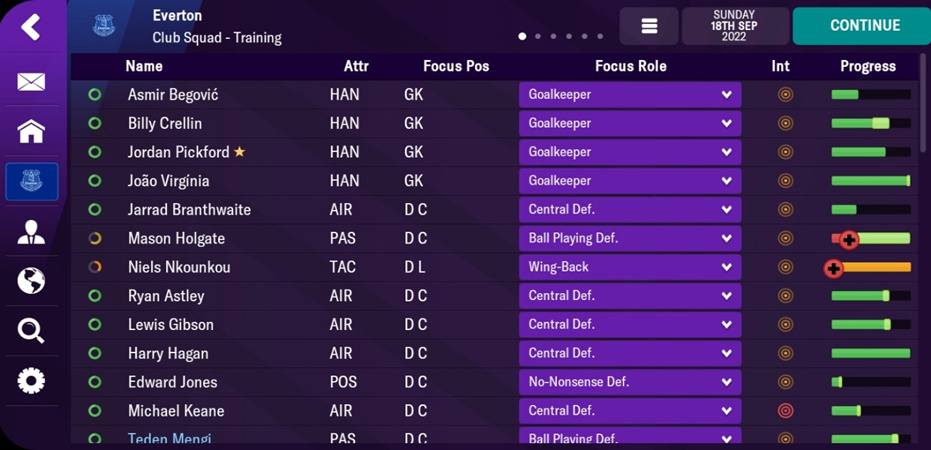
Task: Expand Edward Jones' No-Nonsense Def. dropdown
Action: click(x=629, y=382)
